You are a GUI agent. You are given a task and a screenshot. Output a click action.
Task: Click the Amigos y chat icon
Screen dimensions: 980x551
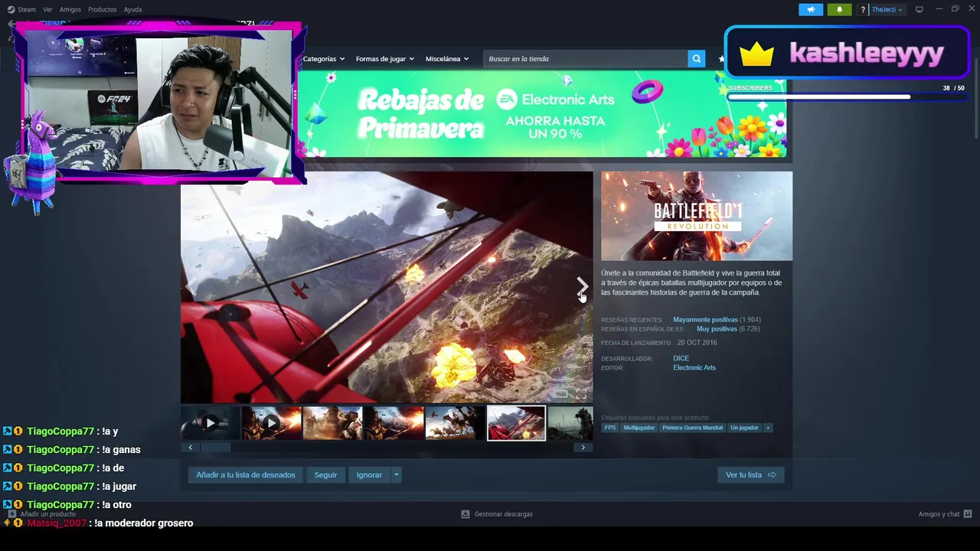pyautogui.click(x=968, y=514)
